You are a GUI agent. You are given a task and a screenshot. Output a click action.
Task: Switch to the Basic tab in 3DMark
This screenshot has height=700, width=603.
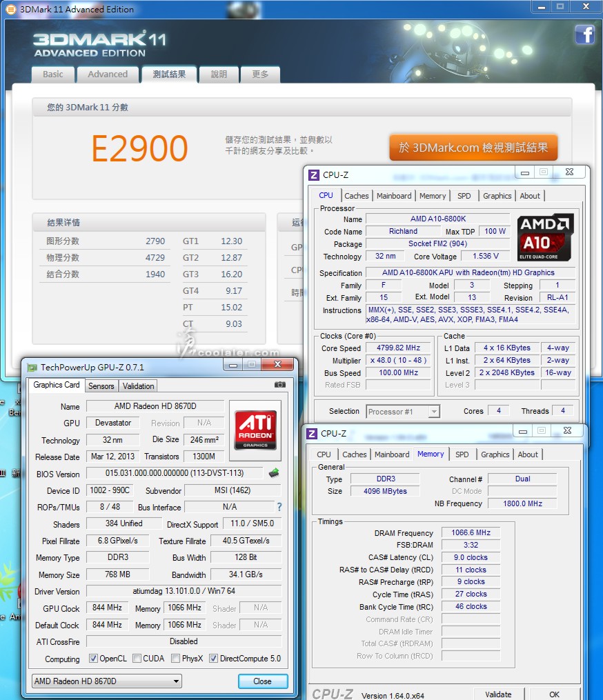52,74
